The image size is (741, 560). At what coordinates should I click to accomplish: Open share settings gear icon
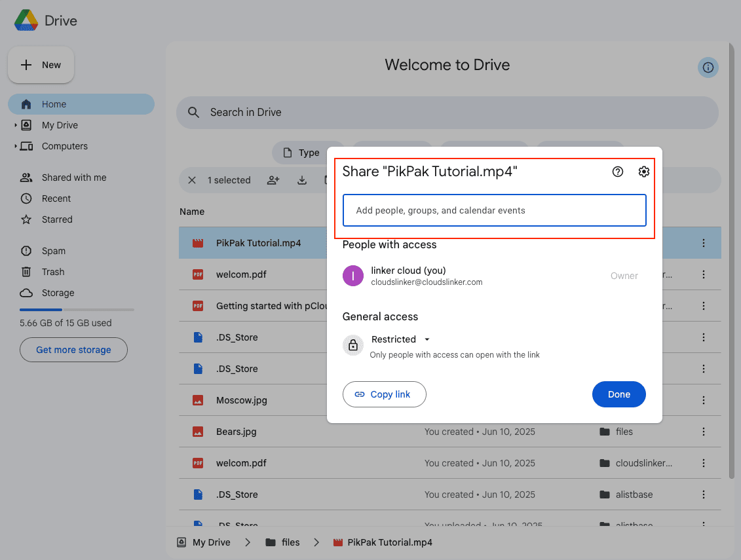pyautogui.click(x=643, y=172)
